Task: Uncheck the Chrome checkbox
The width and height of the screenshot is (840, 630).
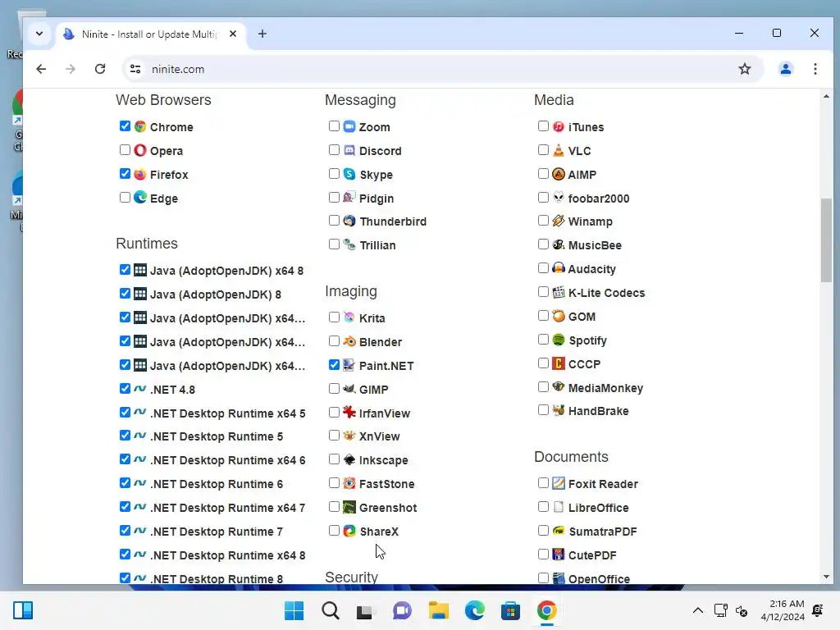Action: pos(125,126)
